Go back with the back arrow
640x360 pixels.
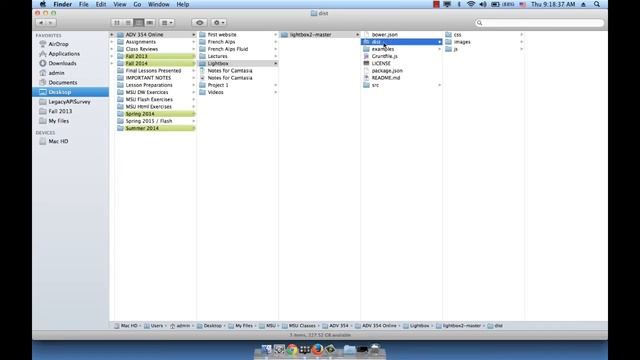(41, 23)
